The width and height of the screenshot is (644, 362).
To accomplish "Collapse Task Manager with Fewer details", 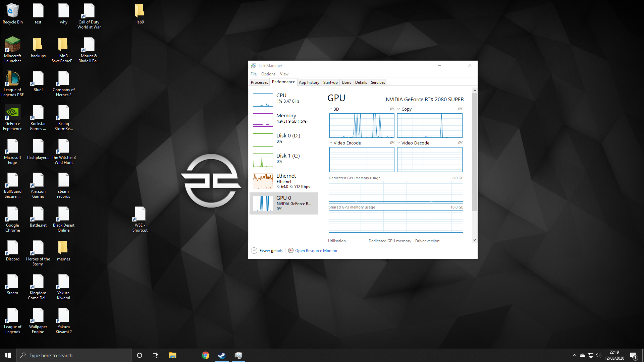I will coord(267,251).
